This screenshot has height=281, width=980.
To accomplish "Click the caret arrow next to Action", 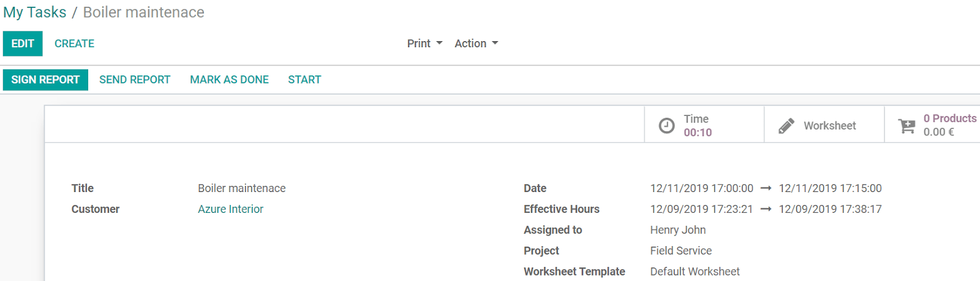I will [x=495, y=44].
